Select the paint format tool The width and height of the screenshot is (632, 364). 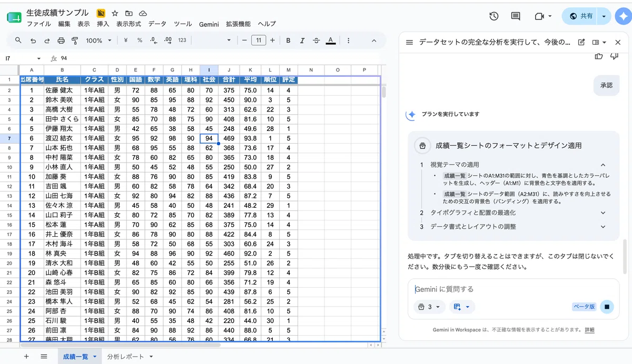[x=75, y=41]
